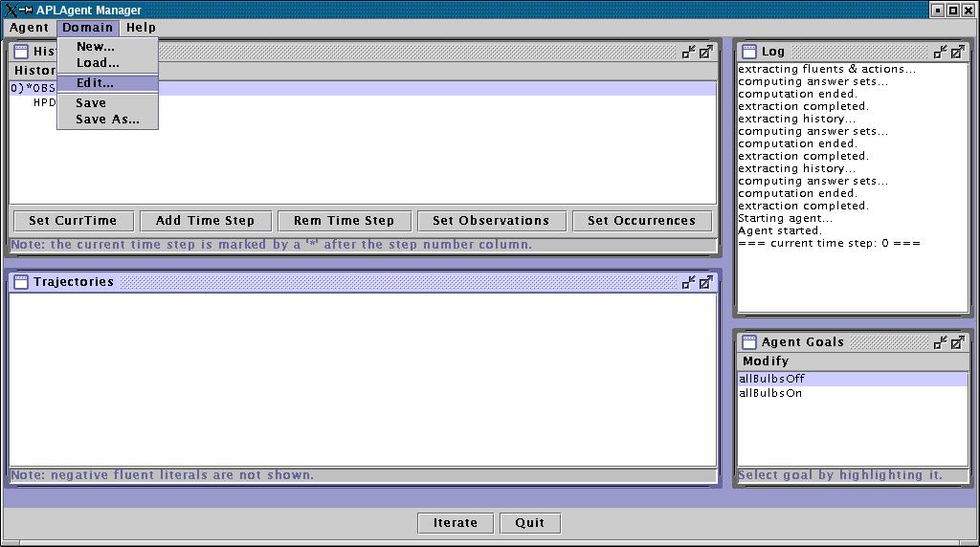Screen dimensions: 980x547
Task: Open the Help menu
Action: [x=141, y=28]
